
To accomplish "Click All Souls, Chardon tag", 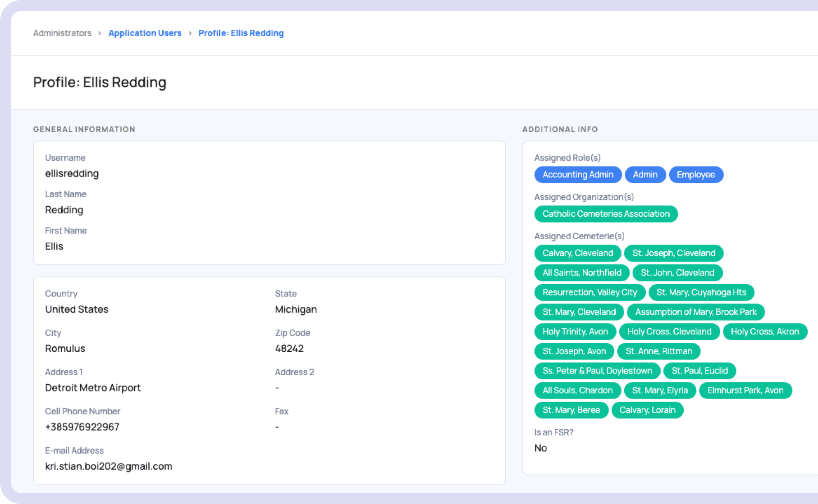I will pyautogui.click(x=577, y=390).
